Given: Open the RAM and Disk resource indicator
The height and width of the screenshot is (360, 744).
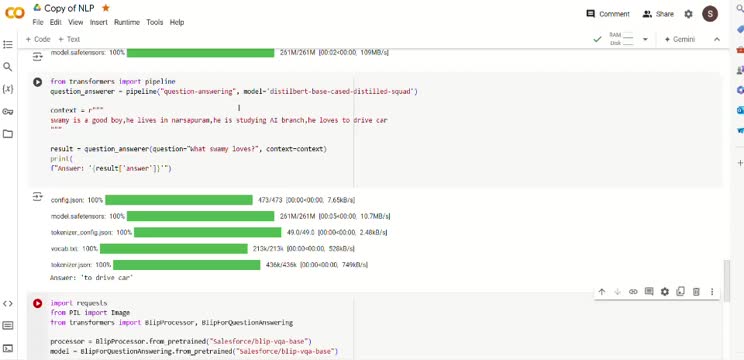Looking at the screenshot, I should click(x=622, y=39).
